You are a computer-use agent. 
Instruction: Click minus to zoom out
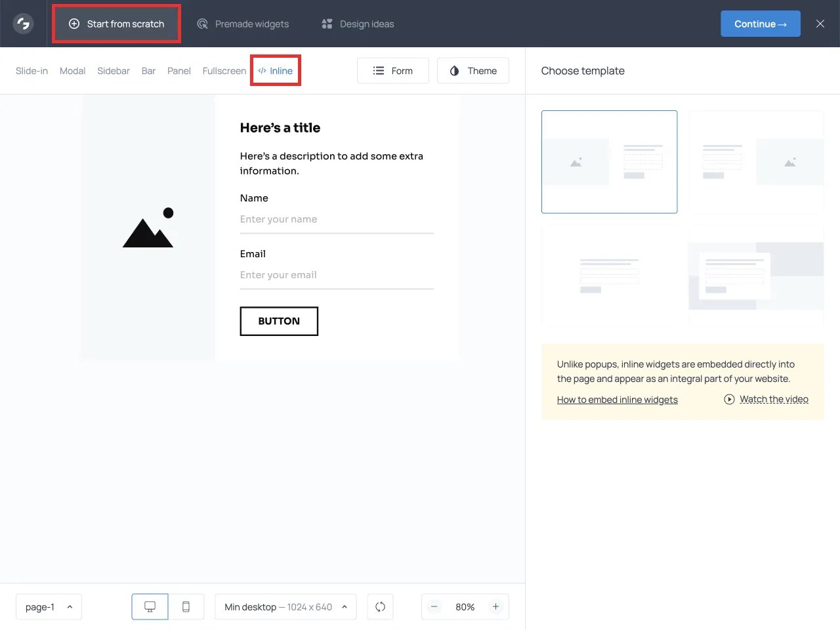(434, 606)
